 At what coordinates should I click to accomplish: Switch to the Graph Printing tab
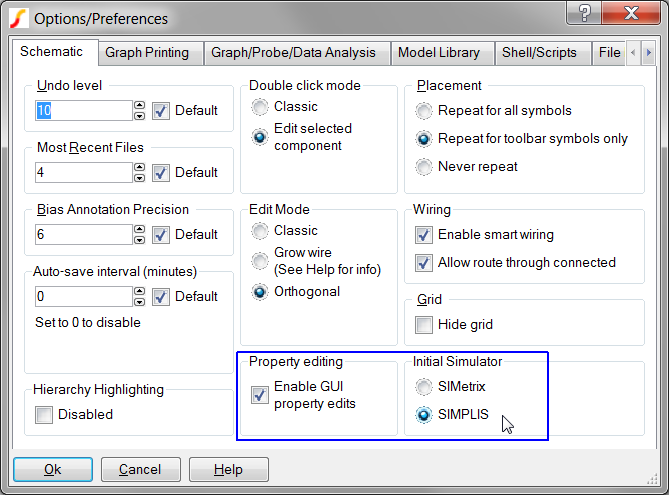pos(151,53)
